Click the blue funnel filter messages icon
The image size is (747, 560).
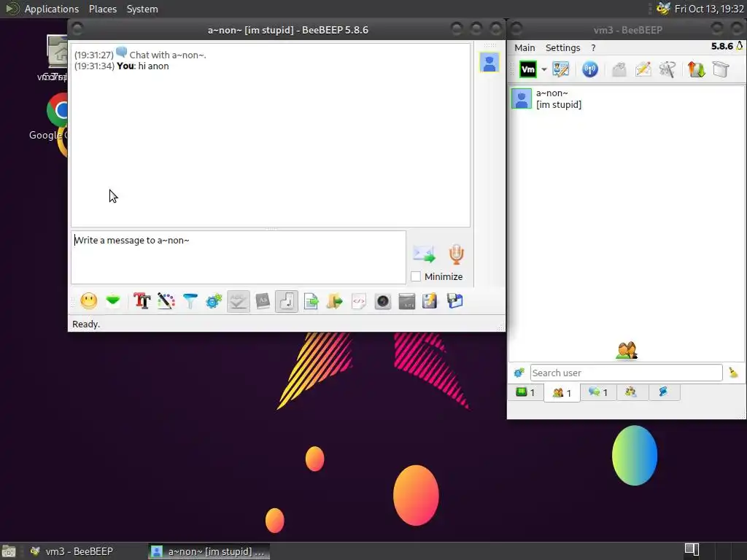190,301
